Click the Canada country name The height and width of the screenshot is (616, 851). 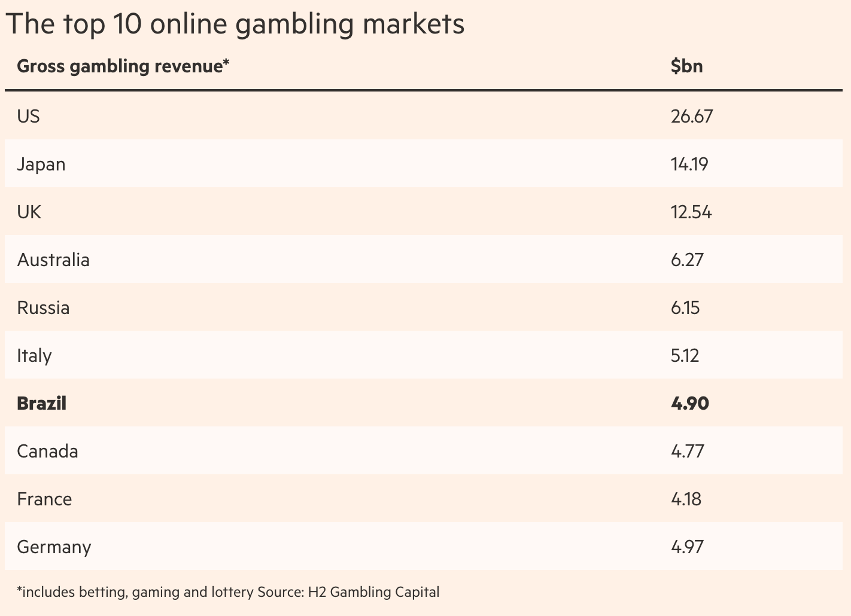[47, 451]
